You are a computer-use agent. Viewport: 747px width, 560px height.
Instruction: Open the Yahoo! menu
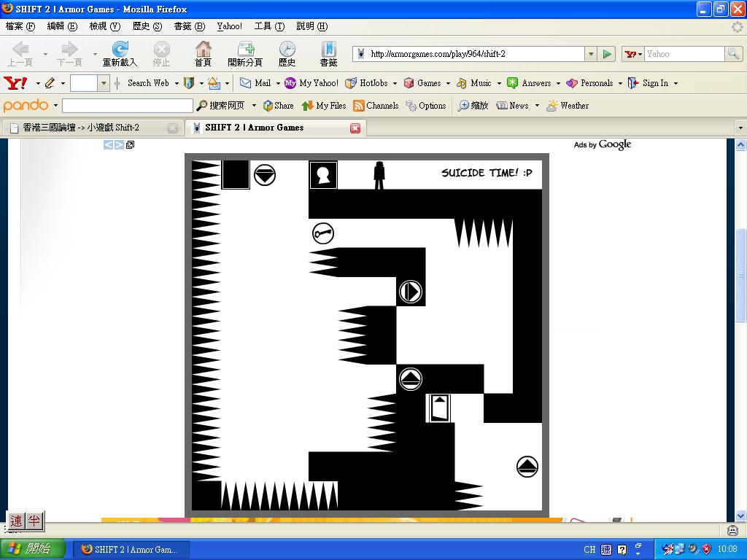[230, 26]
